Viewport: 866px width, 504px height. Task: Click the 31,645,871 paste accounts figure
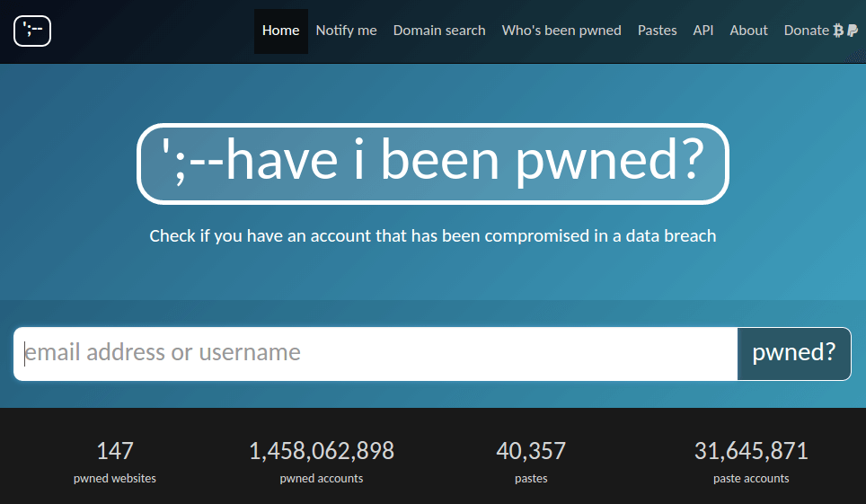click(x=751, y=451)
